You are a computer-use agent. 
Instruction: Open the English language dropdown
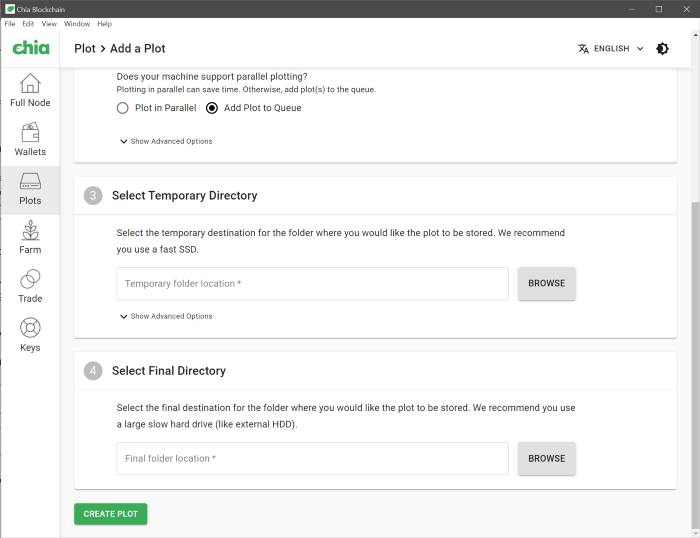pyautogui.click(x=611, y=48)
